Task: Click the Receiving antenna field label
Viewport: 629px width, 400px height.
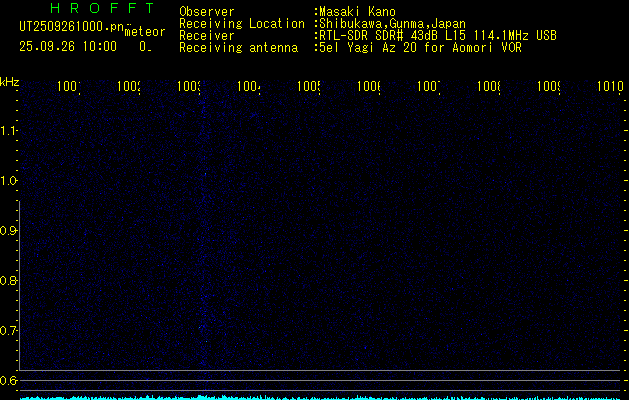Action: [x=238, y=47]
